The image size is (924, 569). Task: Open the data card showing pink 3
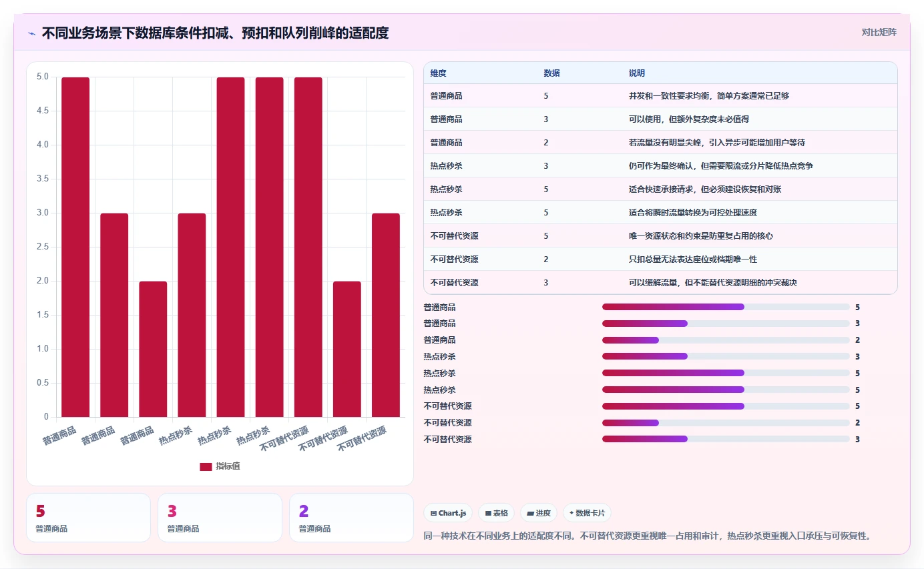tap(220, 518)
